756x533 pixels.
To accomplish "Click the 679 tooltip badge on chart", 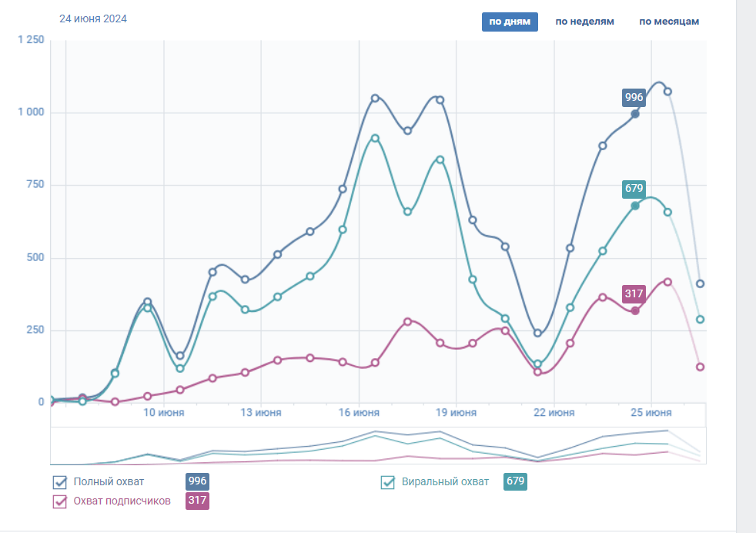I will (634, 189).
